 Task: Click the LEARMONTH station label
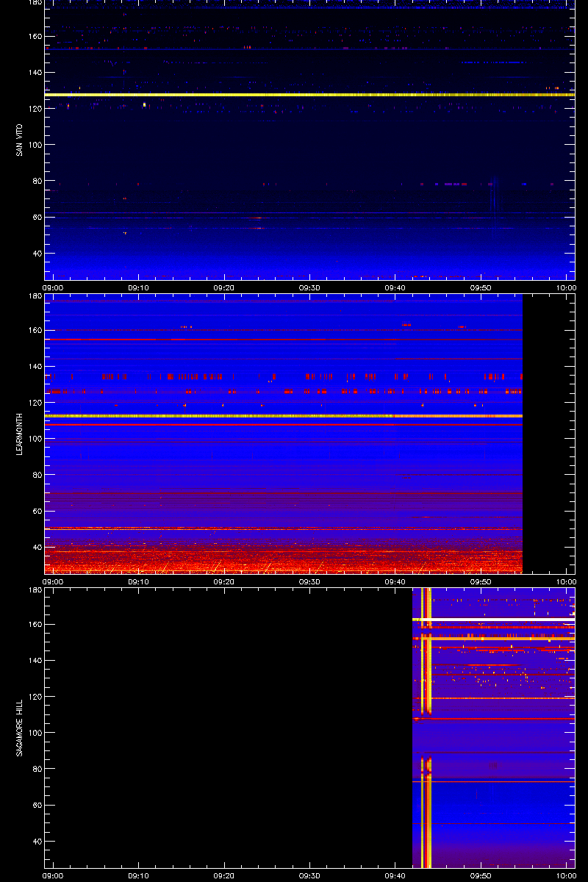pyautogui.click(x=19, y=434)
